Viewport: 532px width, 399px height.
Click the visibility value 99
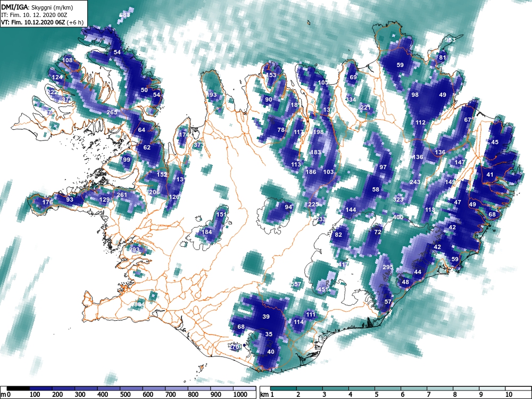point(127,160)
